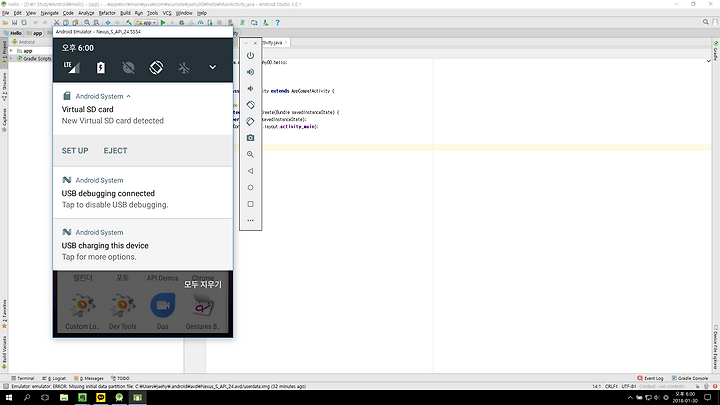Open the SDK Manager toolbar icon
Viewport: 720px width, 405px height.
[265, 22]
